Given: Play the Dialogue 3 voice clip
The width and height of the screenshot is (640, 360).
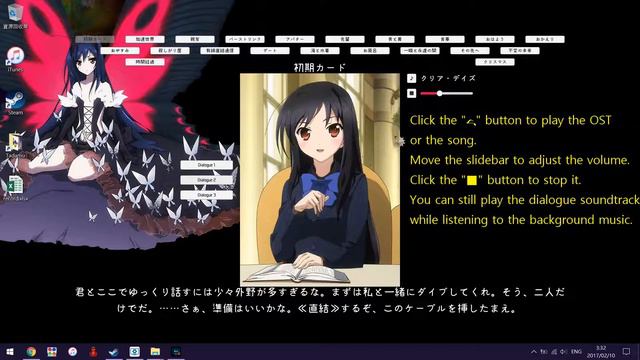Looking at the screenshot, I should [x=207, y=195].
